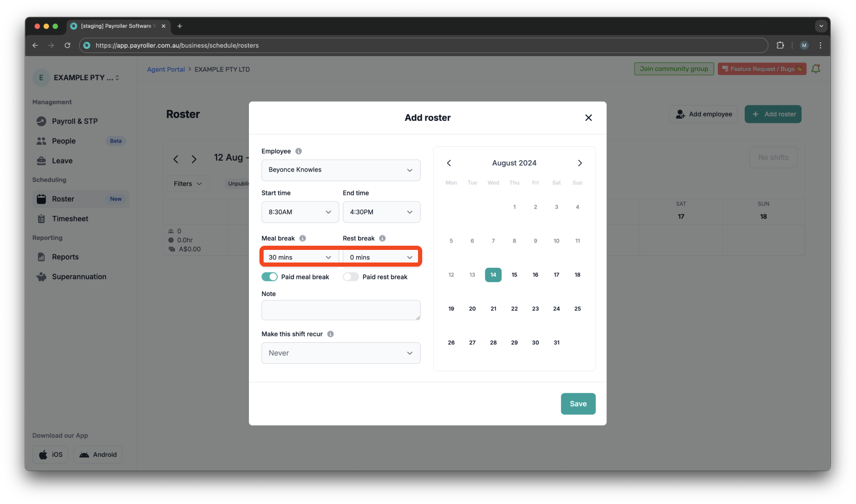The width and height of the screenshot is (856, 504).
Task: Select August 23 on calendar
Action: pyautogui.click(x=536, y=309)
